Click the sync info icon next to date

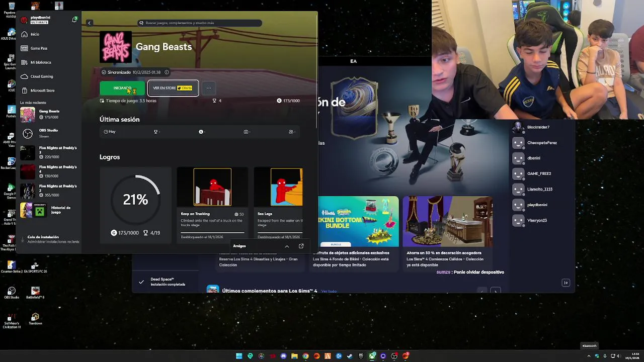pyautogui.click(x=167, y=72)
